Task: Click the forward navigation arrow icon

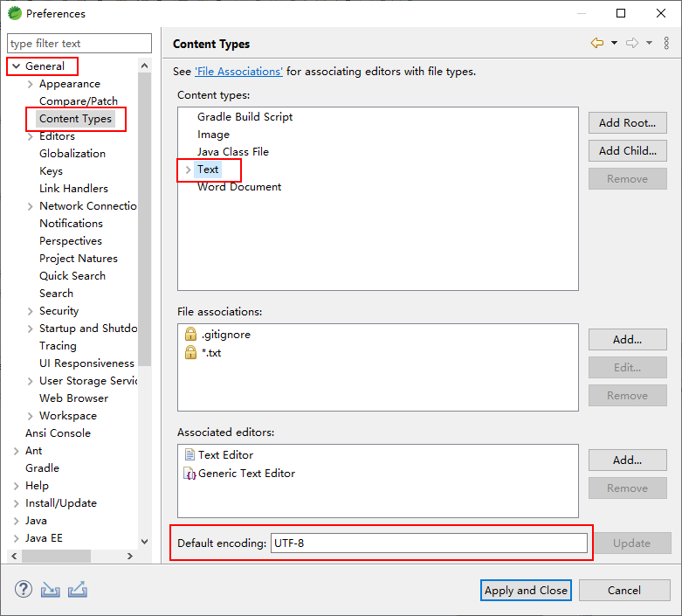Action: [632, 43]
